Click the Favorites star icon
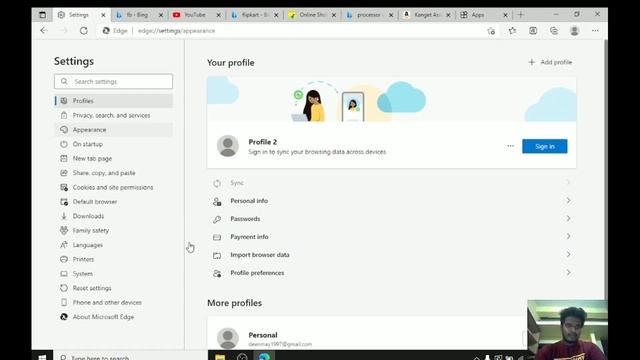 [x=512, y=31]
